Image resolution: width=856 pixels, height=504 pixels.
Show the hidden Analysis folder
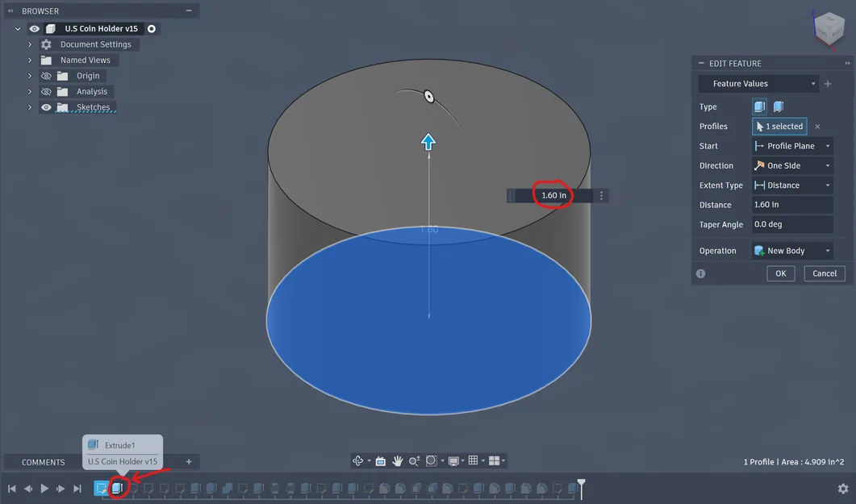pyautogui.click(x=47, y=92)
